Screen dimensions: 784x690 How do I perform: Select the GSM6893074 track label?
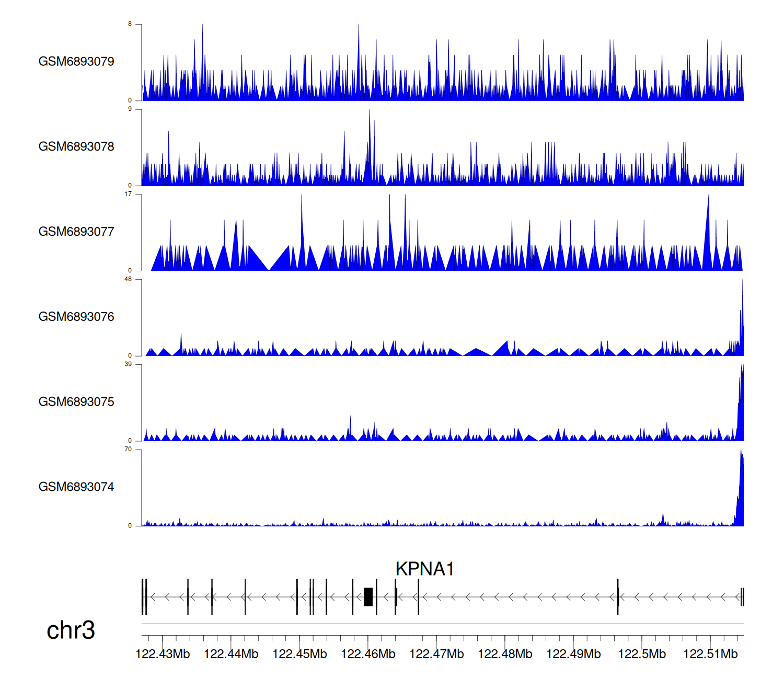(76, 487)
